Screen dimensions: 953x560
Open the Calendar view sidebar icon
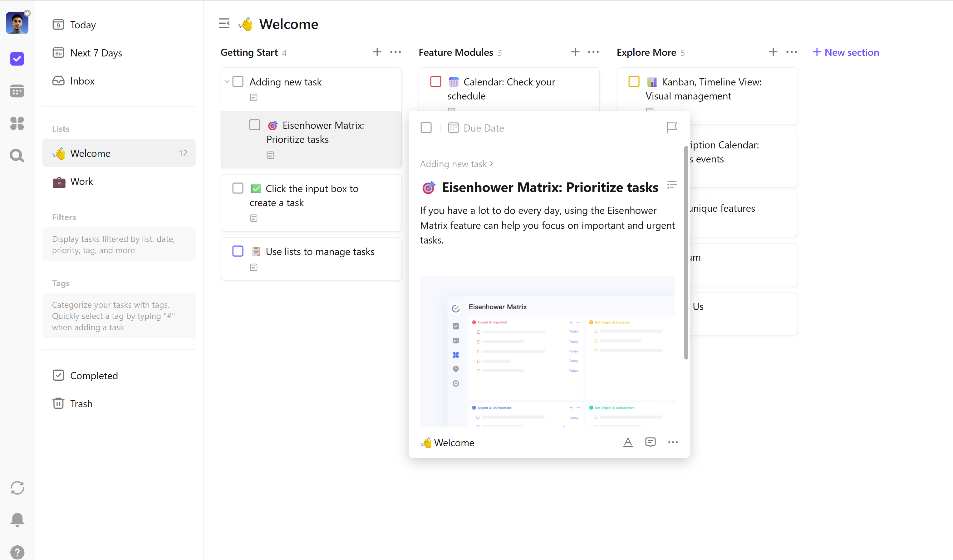(17, 91)
